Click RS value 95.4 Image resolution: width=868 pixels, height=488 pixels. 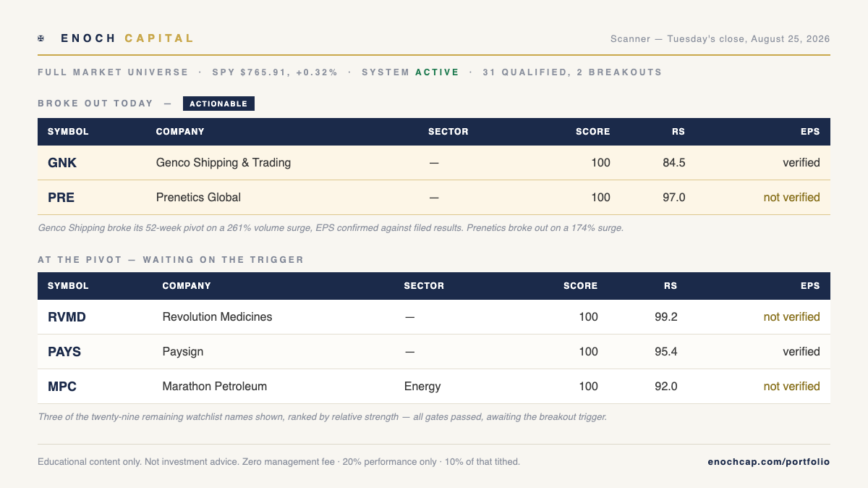coord(666,352)
